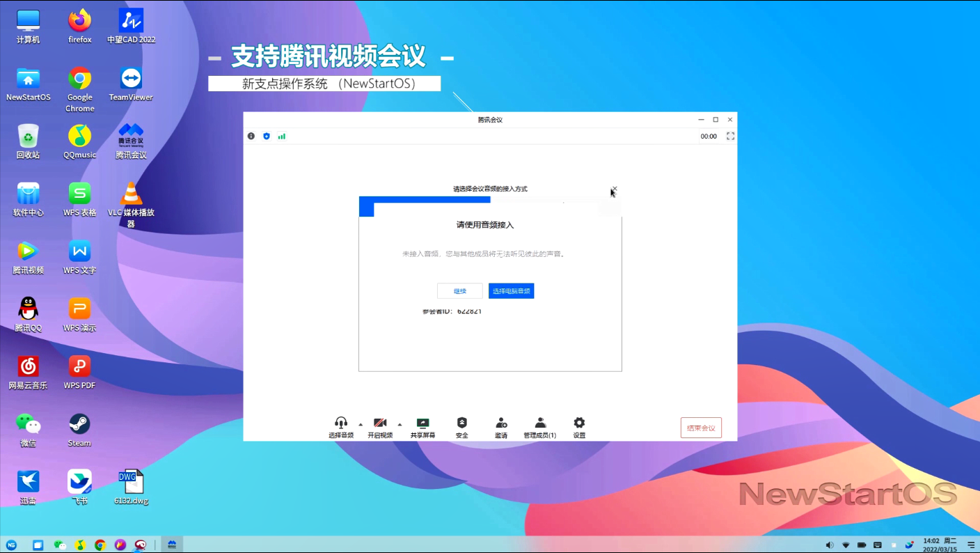The height and width of the screenshot is (553, 980).
Task: Click the red 结束会议 button
Action: 701,428
